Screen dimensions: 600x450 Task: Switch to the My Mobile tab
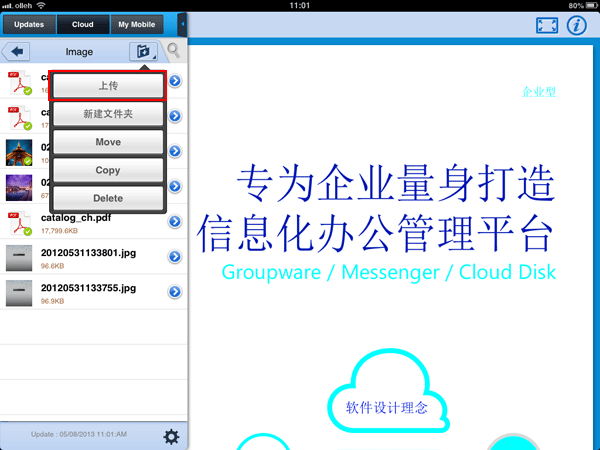(137, 23)
